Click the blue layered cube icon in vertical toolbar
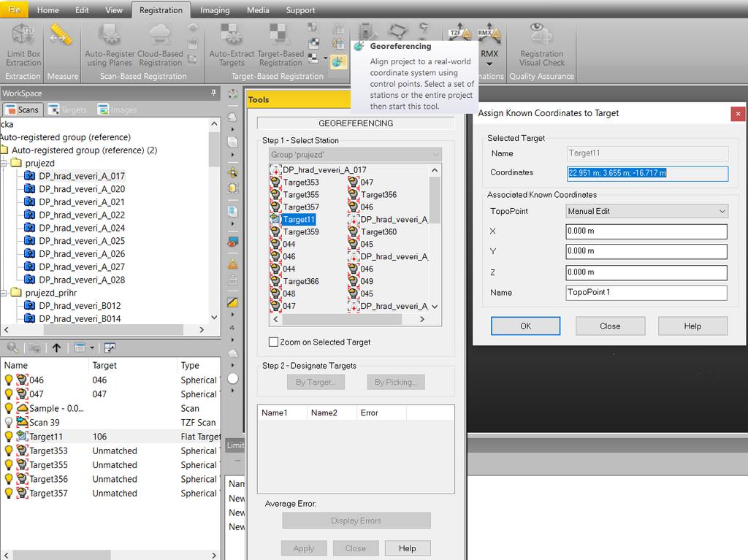Image resolution: width=748 pixels, height=560 pixels. [x=233, y=211]
